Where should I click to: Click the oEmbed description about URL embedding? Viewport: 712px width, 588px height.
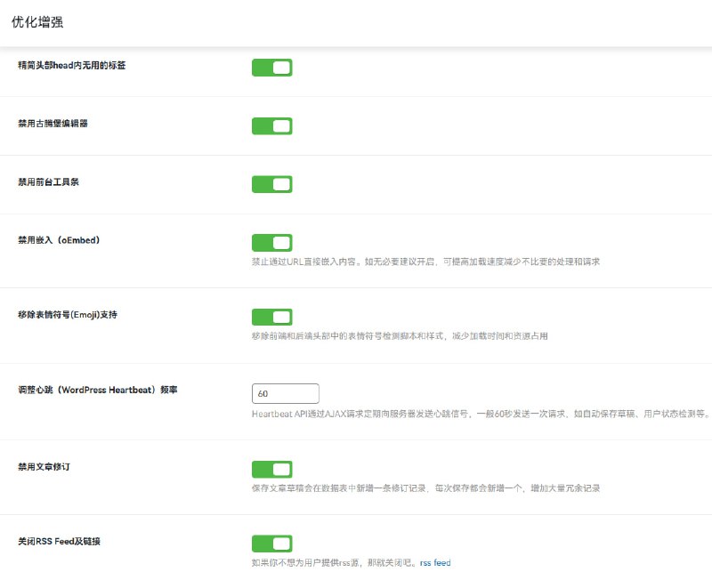tap(425, 262)
